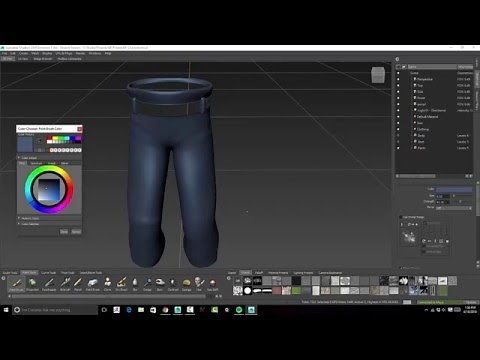Click the current color preview swatch
Image resolution: width=480 pixels, height=360 pixels.
[x=25, y=144]
